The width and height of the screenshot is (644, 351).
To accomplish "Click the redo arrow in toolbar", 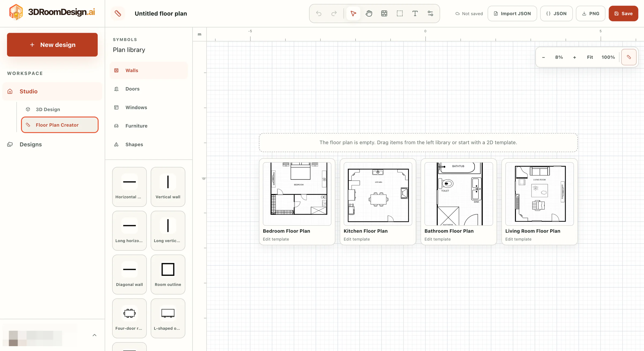I will [334, 13].
